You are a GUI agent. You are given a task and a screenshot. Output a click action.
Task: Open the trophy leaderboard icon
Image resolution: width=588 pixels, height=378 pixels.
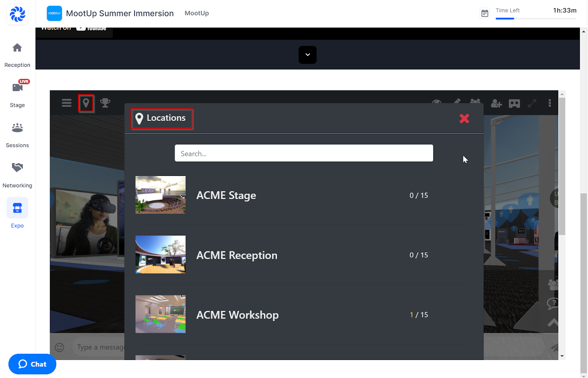pyautogui.click(x=105, y=103)
